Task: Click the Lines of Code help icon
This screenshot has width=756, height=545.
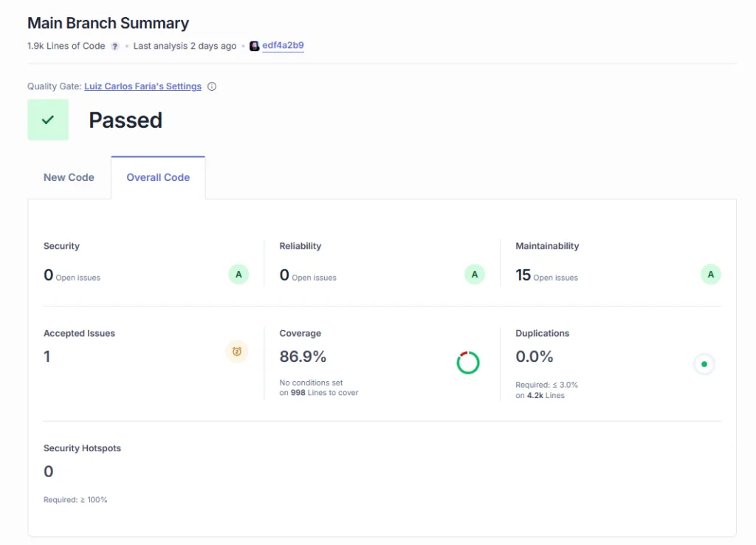Action: click(115, 46)
